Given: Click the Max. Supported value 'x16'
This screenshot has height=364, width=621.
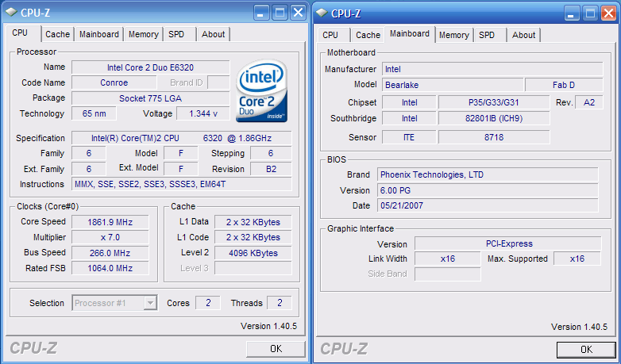Looking at the screenshot, I should click(x=577, y=259).
